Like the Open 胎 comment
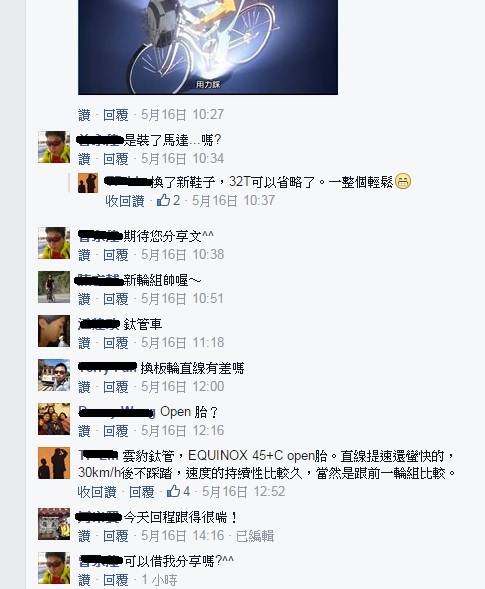 pos(84,431)
